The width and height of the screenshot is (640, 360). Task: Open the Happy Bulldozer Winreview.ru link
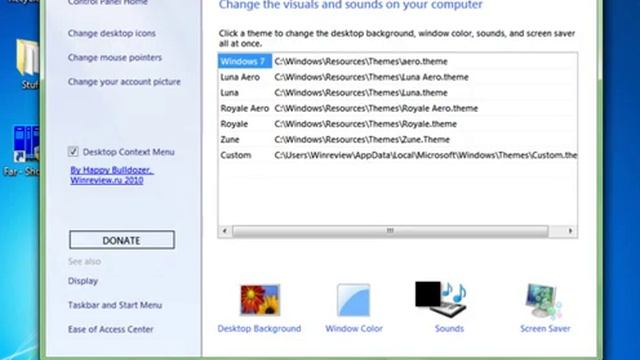(111, 175)
